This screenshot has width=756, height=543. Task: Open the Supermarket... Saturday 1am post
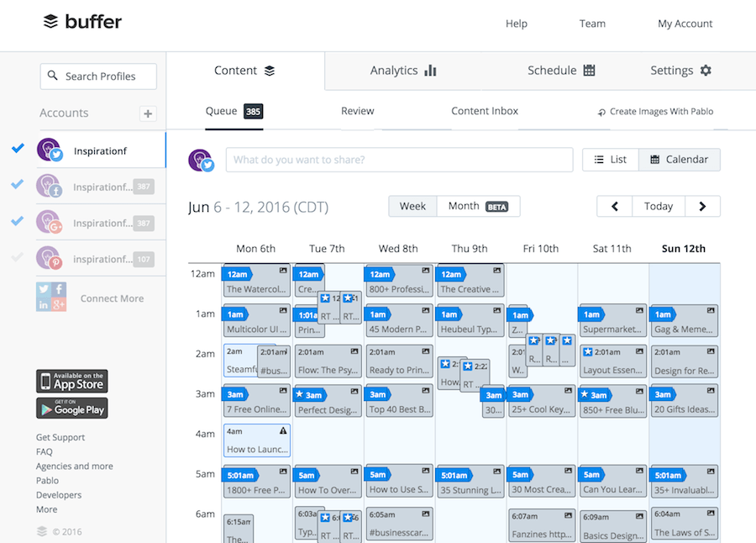pyautogui.click(x=613, y=320)
